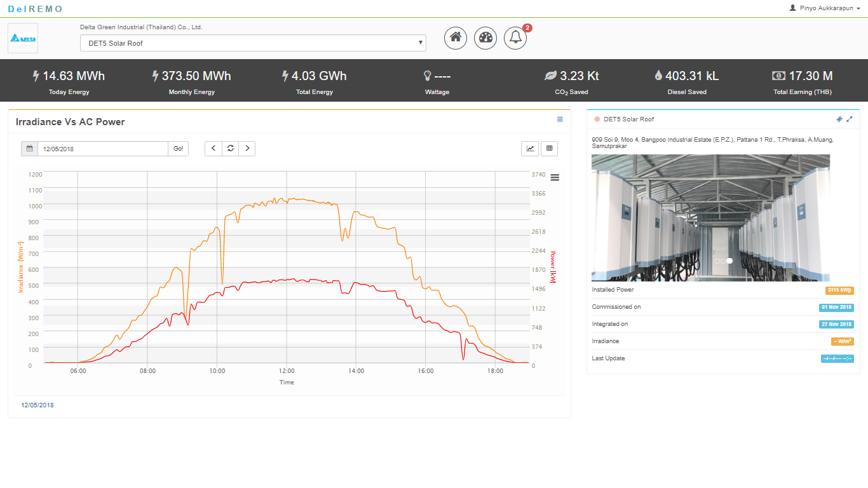Switch to table data view

point(549,149)
